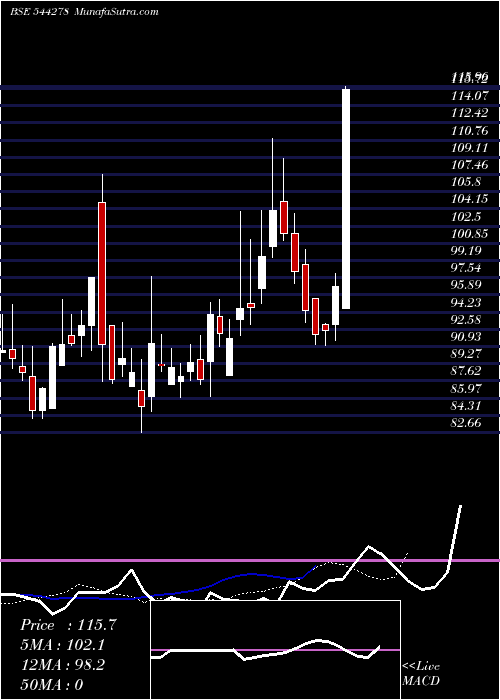
Task: Click the 97.54 price axis label
Action: (467, 268)
